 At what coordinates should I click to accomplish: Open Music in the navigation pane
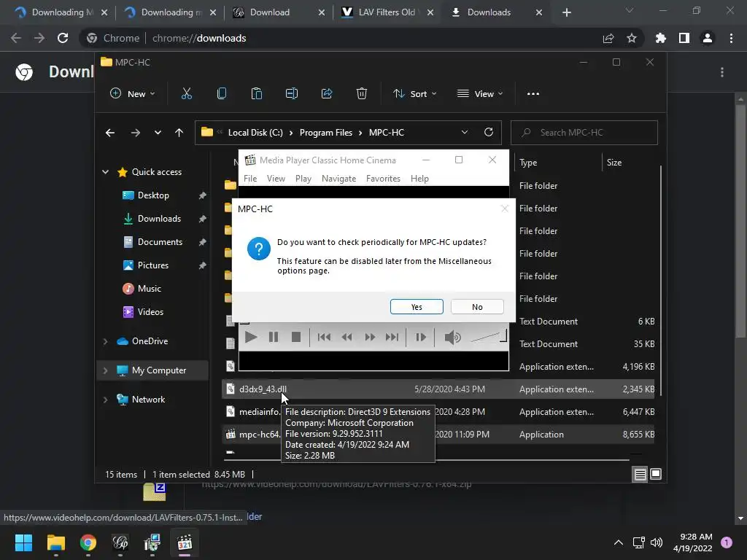[149, 289]
